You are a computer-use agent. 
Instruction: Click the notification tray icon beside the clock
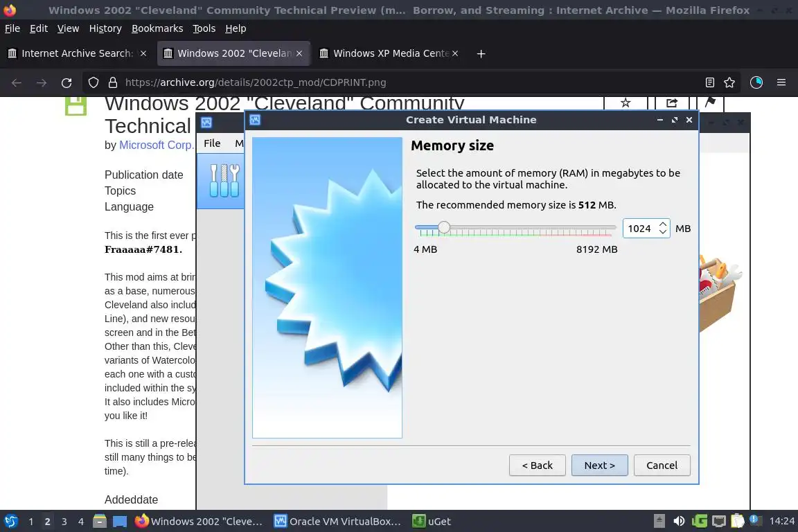[756, 520]
